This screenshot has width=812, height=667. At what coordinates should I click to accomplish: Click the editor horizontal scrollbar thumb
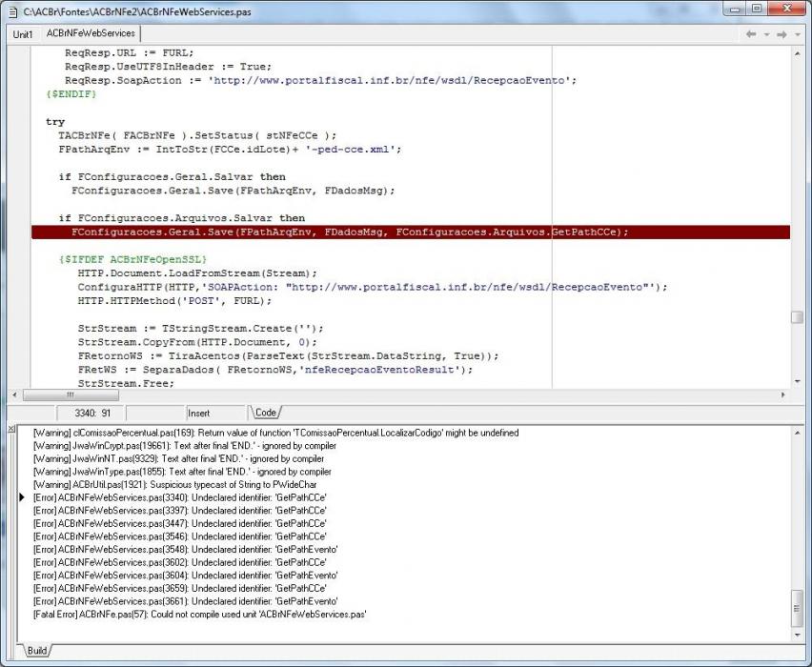click(x=71, y=394)
